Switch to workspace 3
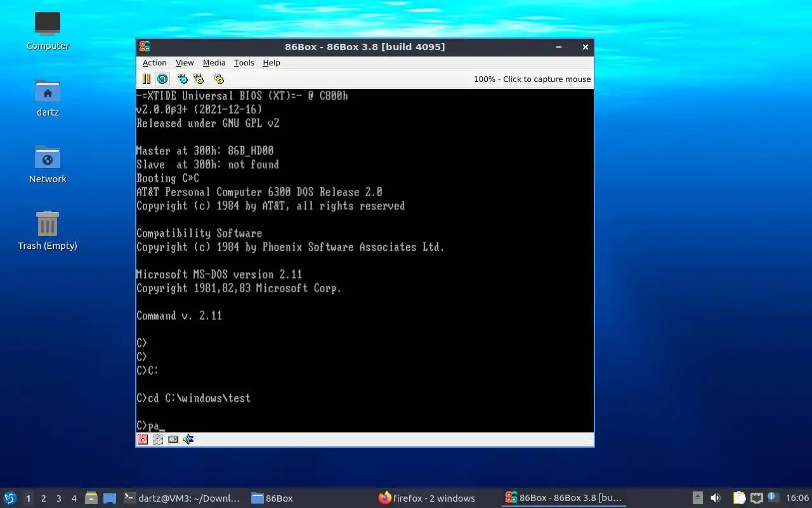Screen dimensions: 812x508 pyautogui.click(x=59, y=498)
